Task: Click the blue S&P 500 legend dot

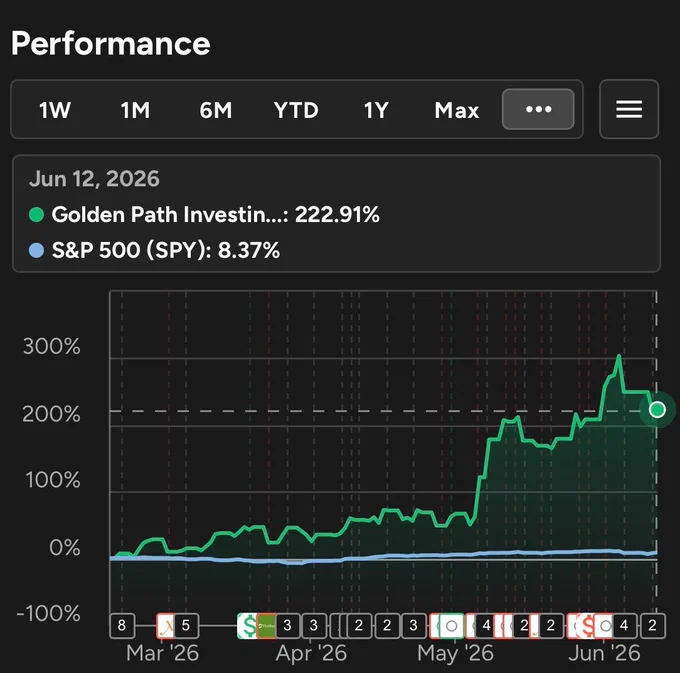Action: 36,250
